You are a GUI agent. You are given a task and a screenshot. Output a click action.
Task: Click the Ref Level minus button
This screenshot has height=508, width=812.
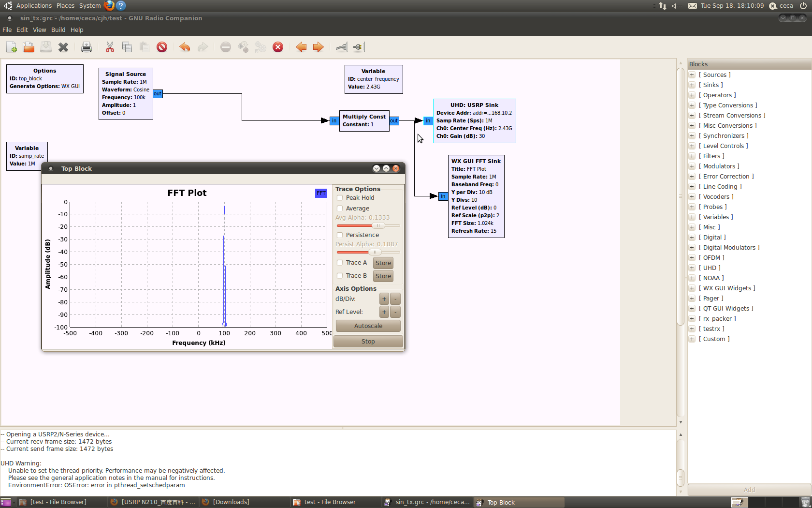tap(395, 312)
